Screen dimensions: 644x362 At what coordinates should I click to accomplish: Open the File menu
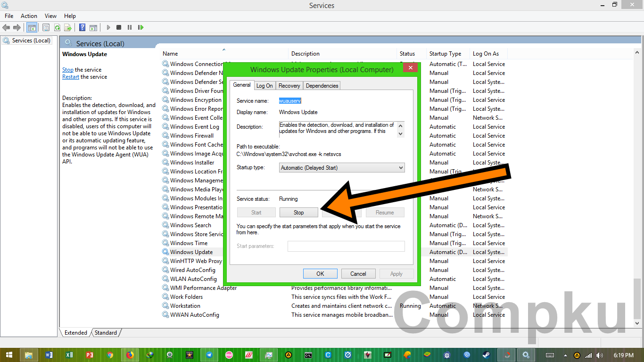point(9,16)
